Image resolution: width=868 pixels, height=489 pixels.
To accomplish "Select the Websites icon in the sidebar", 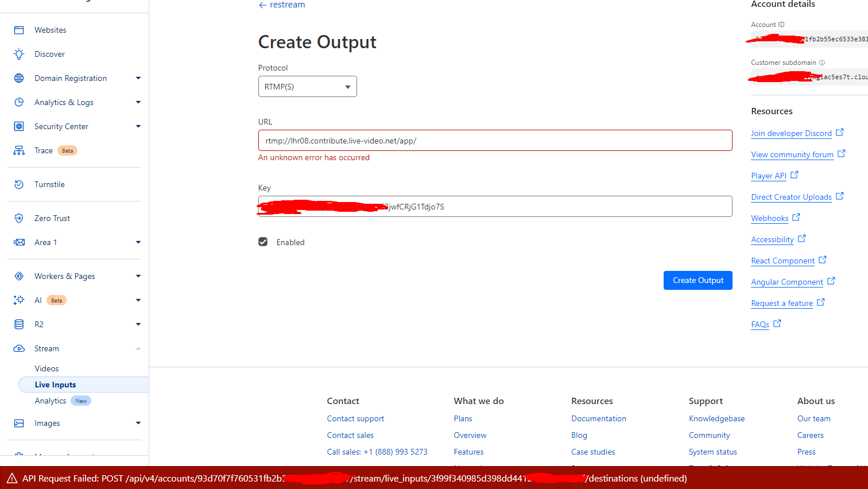I will (x=20, y=29).
